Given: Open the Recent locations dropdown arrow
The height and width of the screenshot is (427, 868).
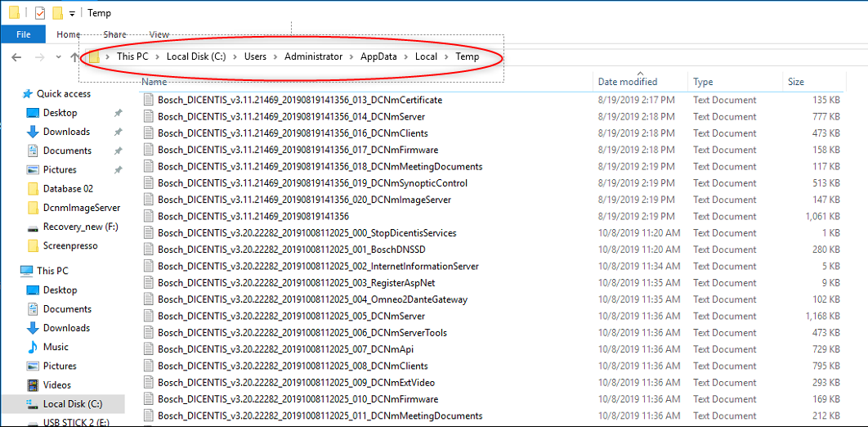Looking at the screenshot, I should (58, 56).
